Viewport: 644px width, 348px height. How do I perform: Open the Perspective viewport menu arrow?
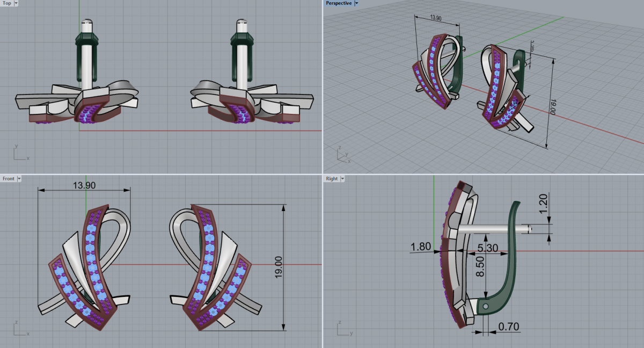pyautogui.click(x=356, y=3)
